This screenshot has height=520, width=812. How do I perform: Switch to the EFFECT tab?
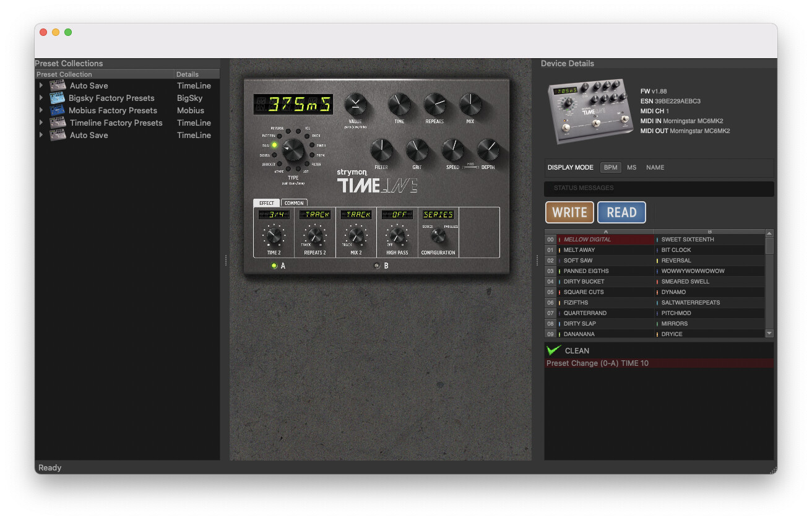click(x=267, y=203)
